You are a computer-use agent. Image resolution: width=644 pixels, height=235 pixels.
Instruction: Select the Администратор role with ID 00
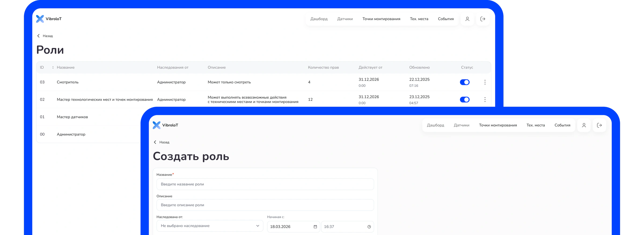[71, 134]
